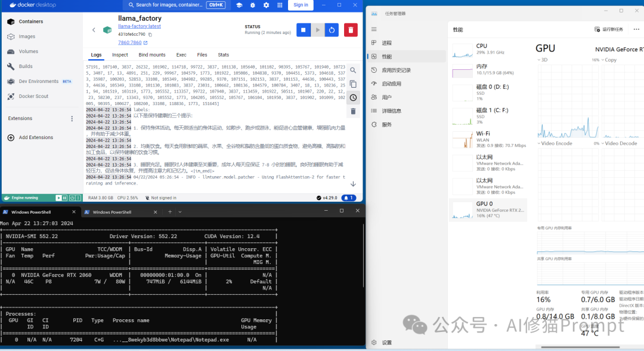Image resolution: width=644 pixels, height=351 pixels.
Task: Click Add Extensions plus icon
Action: [x=11, y=137]
